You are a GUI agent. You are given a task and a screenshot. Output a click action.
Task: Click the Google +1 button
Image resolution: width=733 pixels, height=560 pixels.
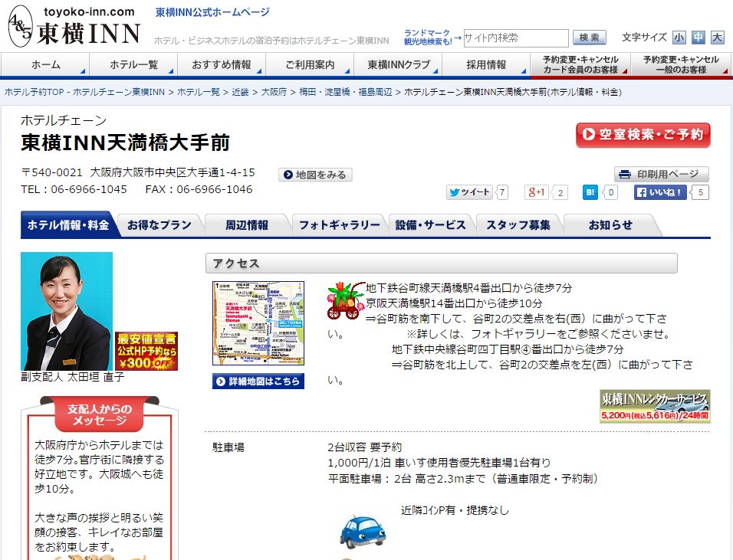pos(536,192)
